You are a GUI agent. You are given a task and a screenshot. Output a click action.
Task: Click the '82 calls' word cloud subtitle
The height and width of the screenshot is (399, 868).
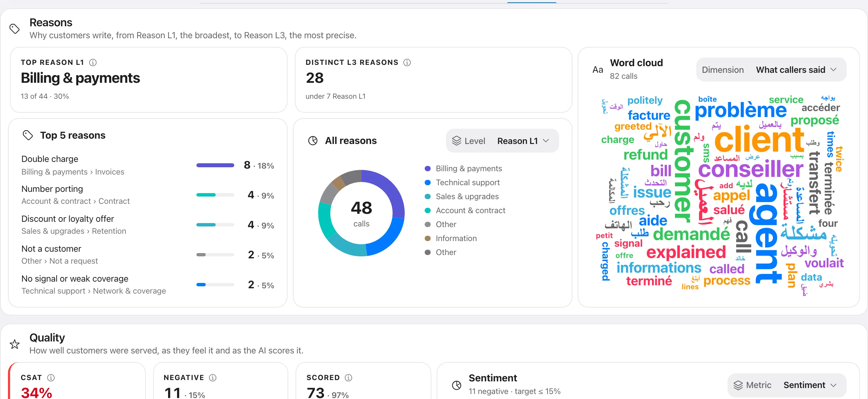(x=624, y=76)
